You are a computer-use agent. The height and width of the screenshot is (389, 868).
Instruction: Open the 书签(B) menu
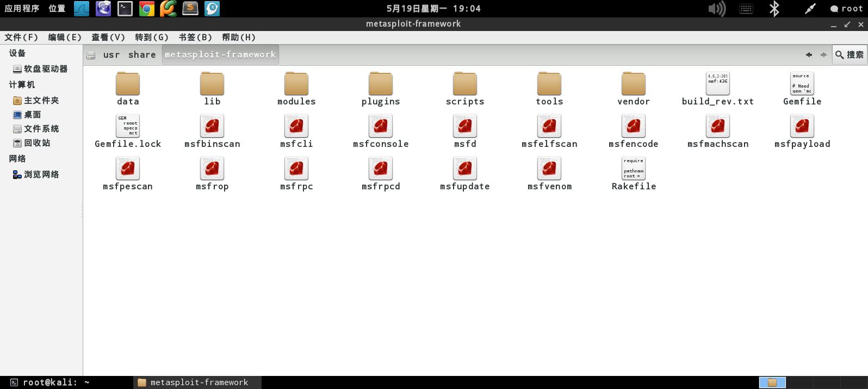click(195, 37)
